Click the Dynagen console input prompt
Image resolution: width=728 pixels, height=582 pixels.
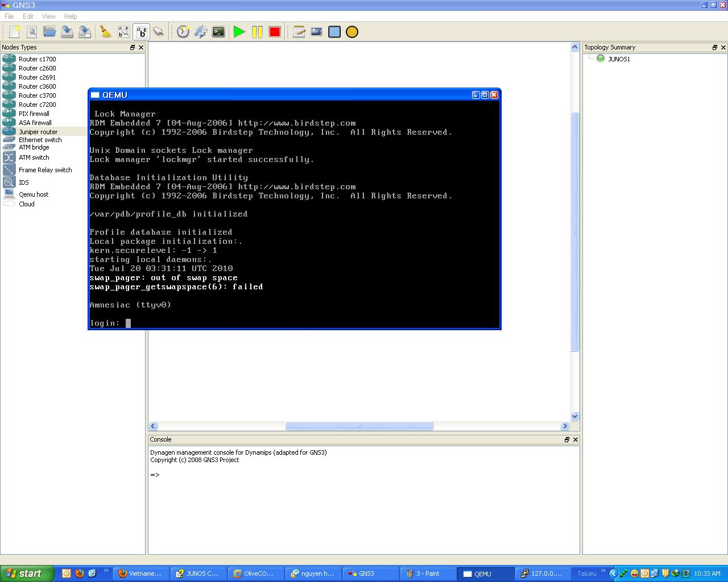click(155, 475)
